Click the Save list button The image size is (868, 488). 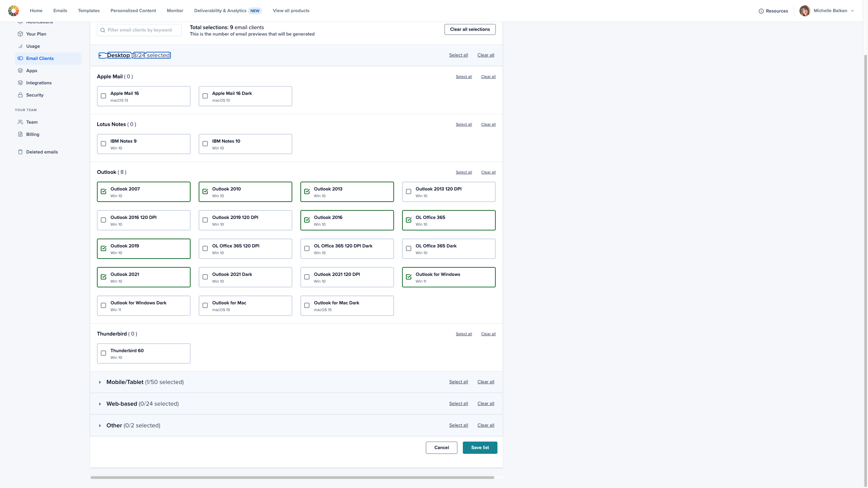tap(480, 448)
